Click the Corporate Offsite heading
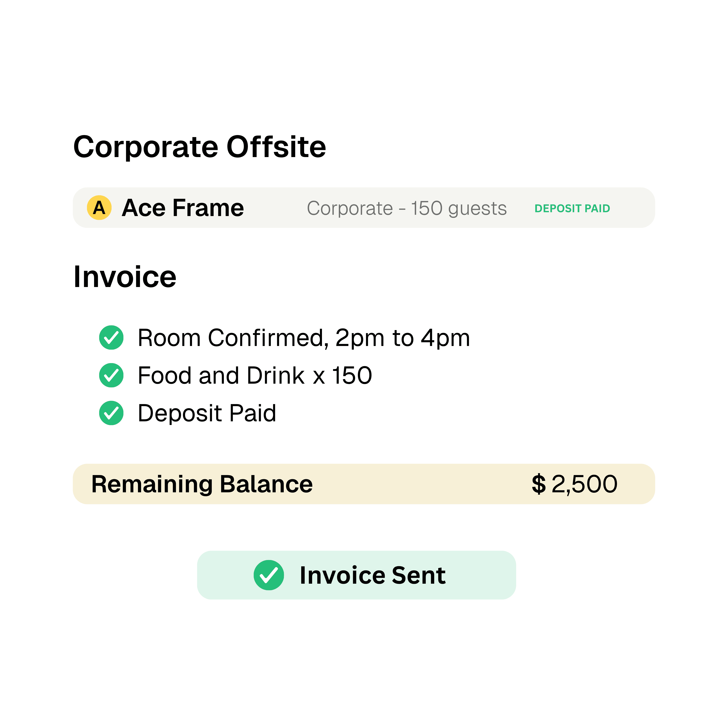This screenshot has height=728, width=728. point(200,147)
